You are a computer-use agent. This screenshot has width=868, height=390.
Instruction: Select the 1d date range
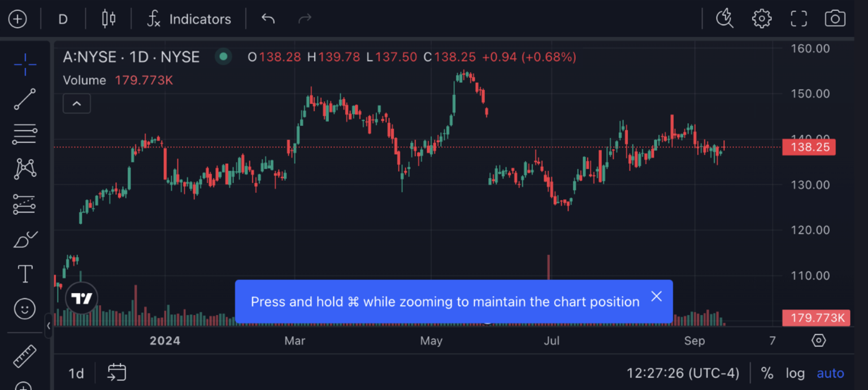point(76,373)
